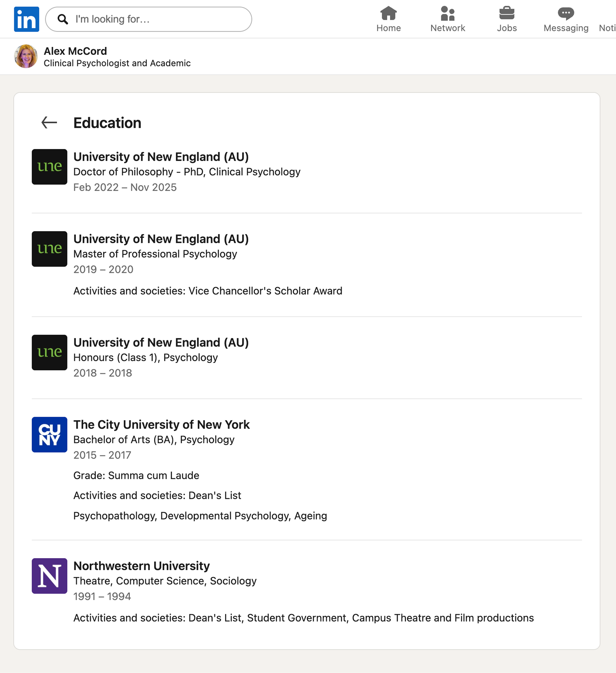The image size is (616, 673).
Task: Click the search magnifier icon
Action: click(x=62, y=19)
